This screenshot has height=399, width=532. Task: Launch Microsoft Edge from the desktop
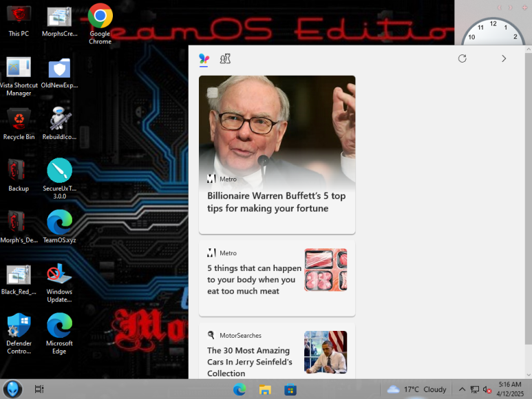(x=59, y=334)
